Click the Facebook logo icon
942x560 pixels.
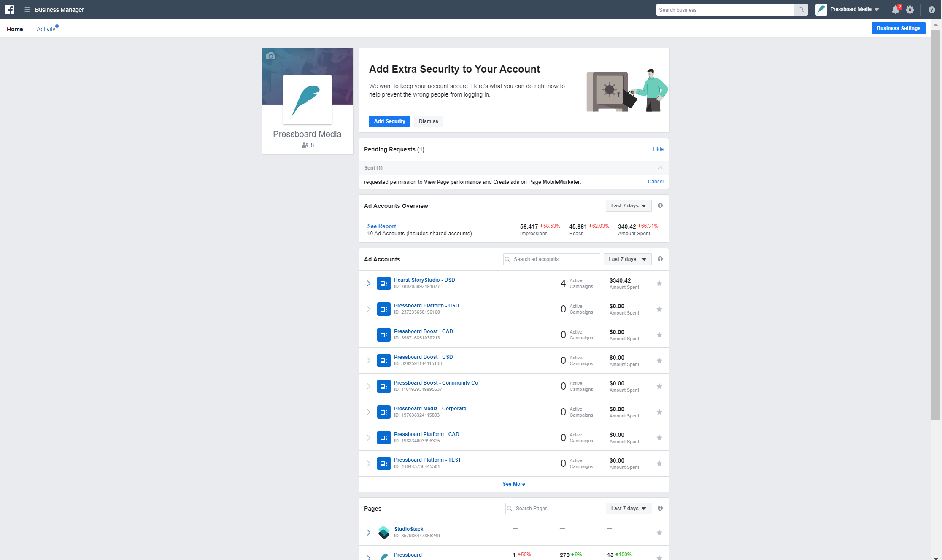9,9
